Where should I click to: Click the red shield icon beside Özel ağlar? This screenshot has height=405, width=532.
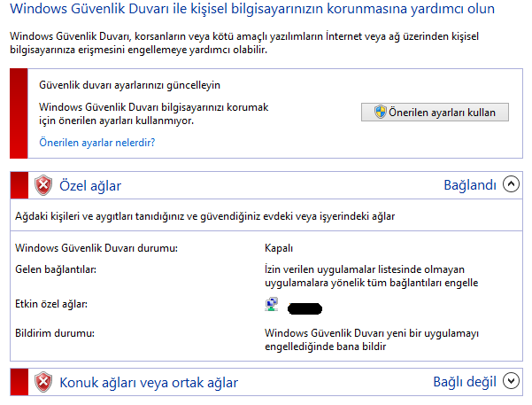(43, 185)
